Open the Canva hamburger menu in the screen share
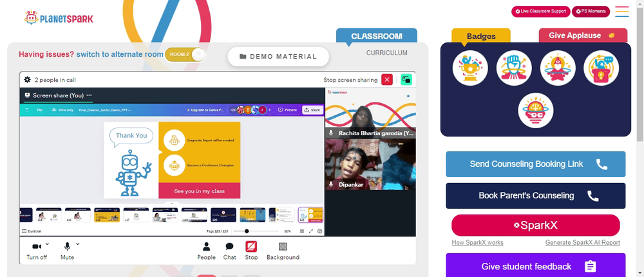Screen dimensions: 644x277 (27, 110)
